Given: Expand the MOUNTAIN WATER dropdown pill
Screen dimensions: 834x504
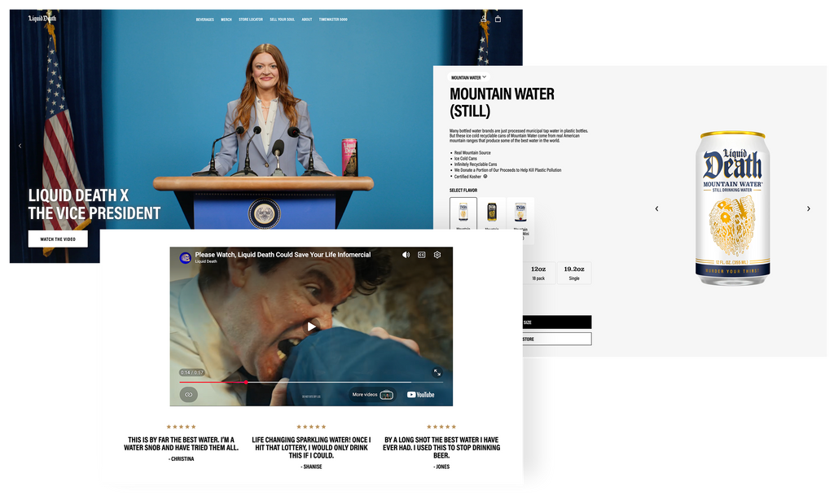Looking at the screenshot, I should pos(468,77).
